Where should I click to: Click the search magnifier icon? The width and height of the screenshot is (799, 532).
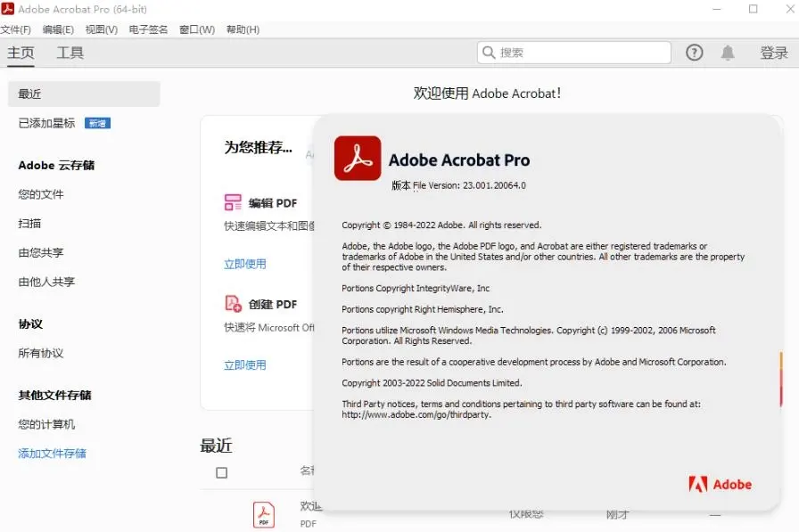click(x=489, y=53)
